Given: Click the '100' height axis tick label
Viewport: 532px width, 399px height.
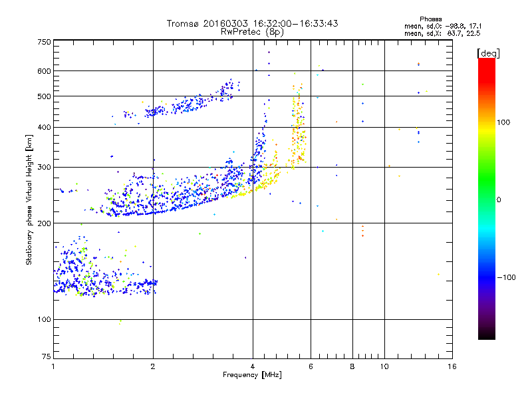Looking at the screenshot, I should [x=44, y=319].
